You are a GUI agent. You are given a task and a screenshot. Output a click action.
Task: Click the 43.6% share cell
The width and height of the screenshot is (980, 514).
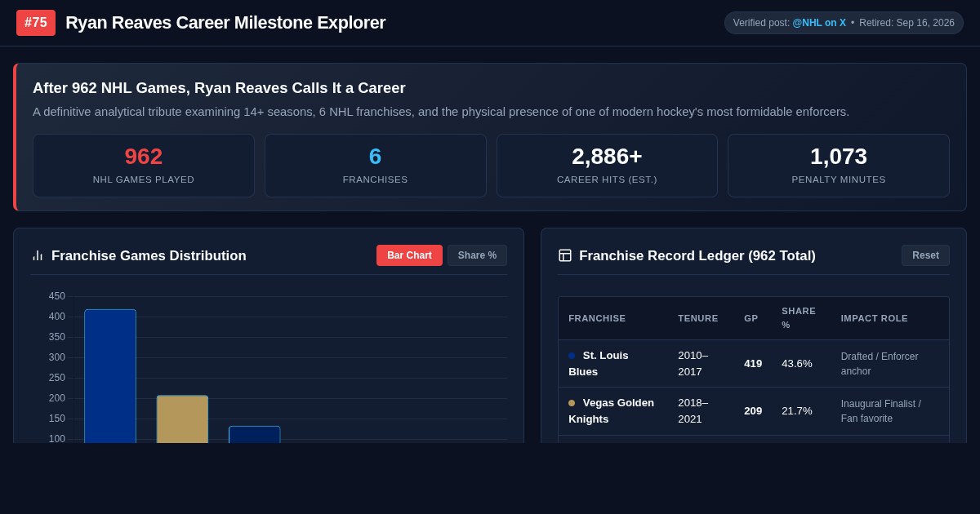click(x=797, y=364)
